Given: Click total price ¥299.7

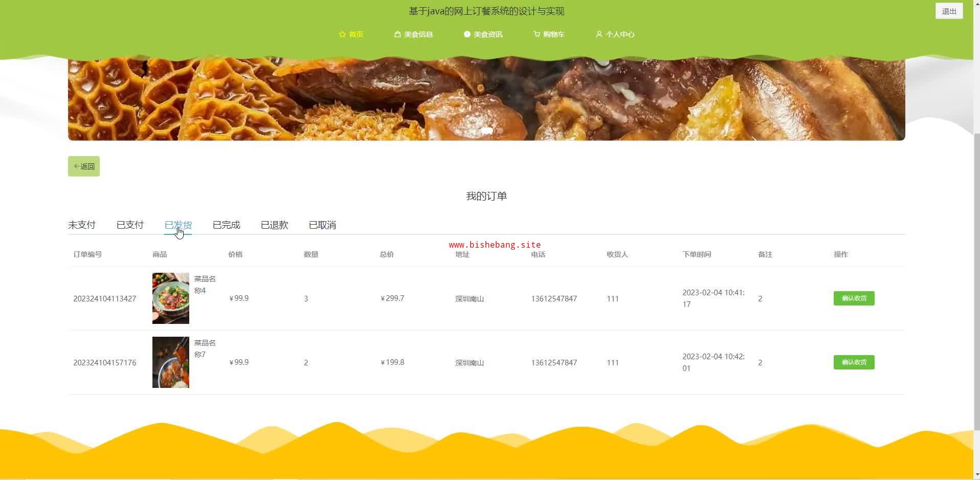Looking at the screenshot, I should 392,298.
